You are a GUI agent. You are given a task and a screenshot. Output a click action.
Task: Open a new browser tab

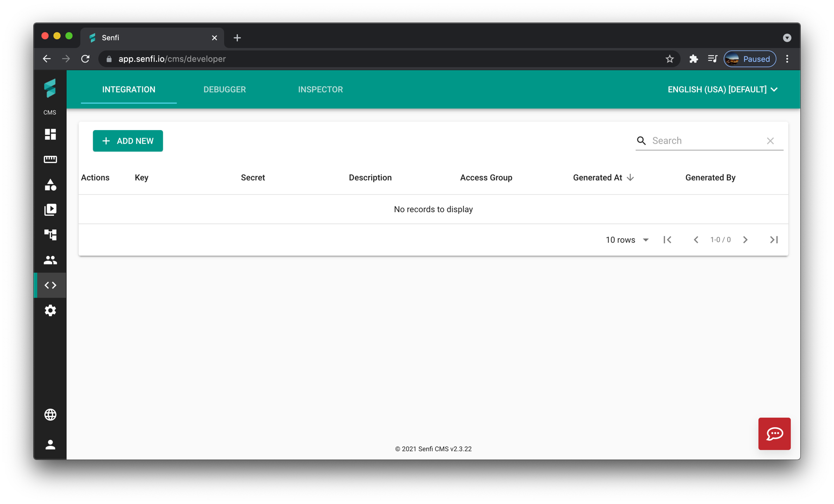237,38
